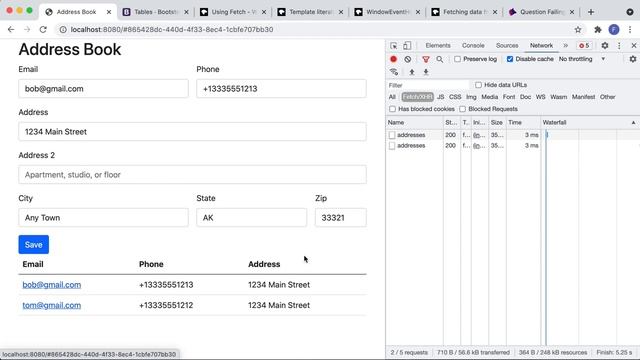640x360 pixels.
Task: Click the Phone input field
Action: click(281, 89)
